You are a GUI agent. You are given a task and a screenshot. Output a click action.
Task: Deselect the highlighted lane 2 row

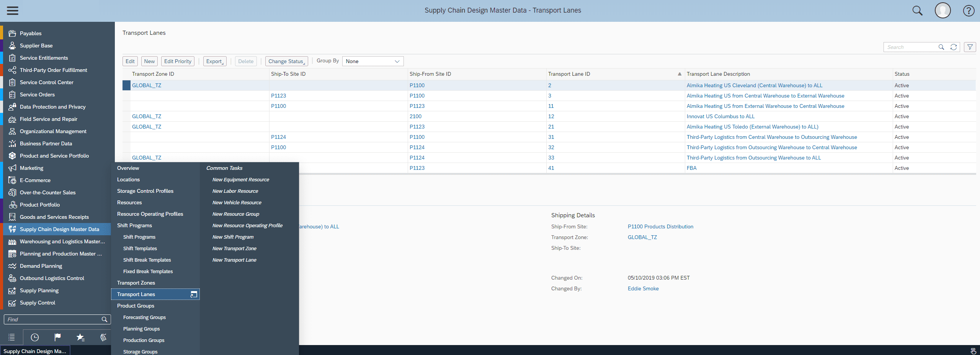(x=126, y=85)
